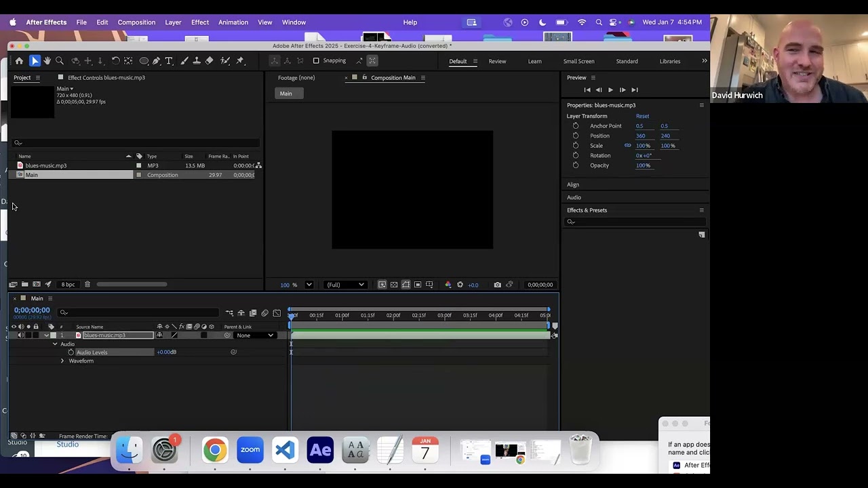The height and width of the screenshot is (488, 868).
Task: Select the Puppet Pin tool
Action: (x=240, y=61)
